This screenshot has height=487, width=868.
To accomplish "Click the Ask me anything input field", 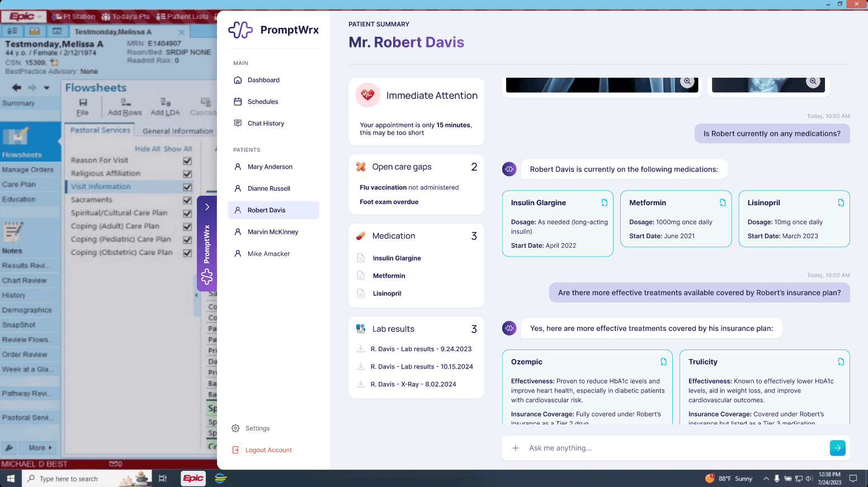I will click(x=676, y=448).
